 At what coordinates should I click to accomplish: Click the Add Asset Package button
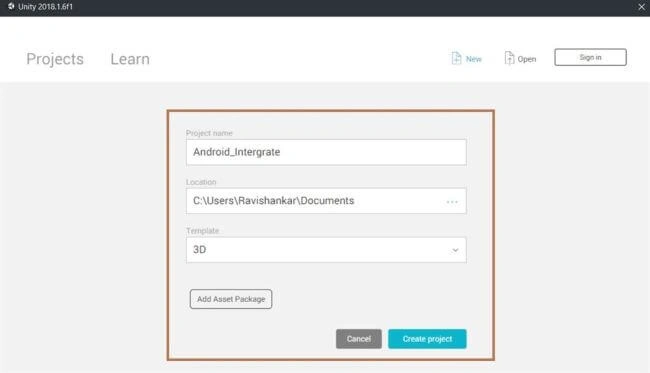(231, 299)
